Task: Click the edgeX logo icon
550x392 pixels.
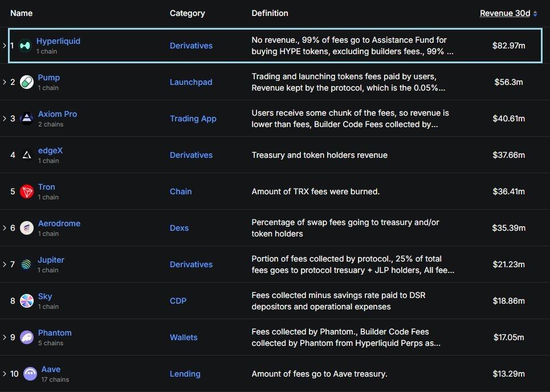Action: (x=27, y=155)
